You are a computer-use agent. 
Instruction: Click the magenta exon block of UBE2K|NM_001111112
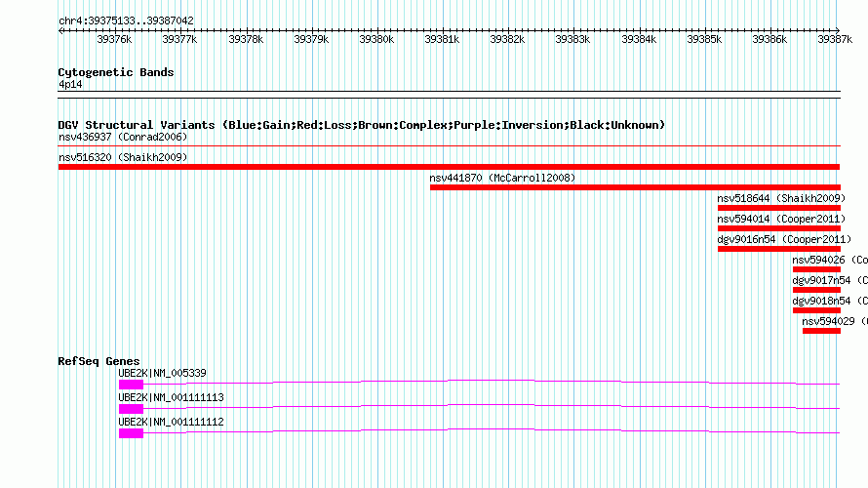[132, 433]
